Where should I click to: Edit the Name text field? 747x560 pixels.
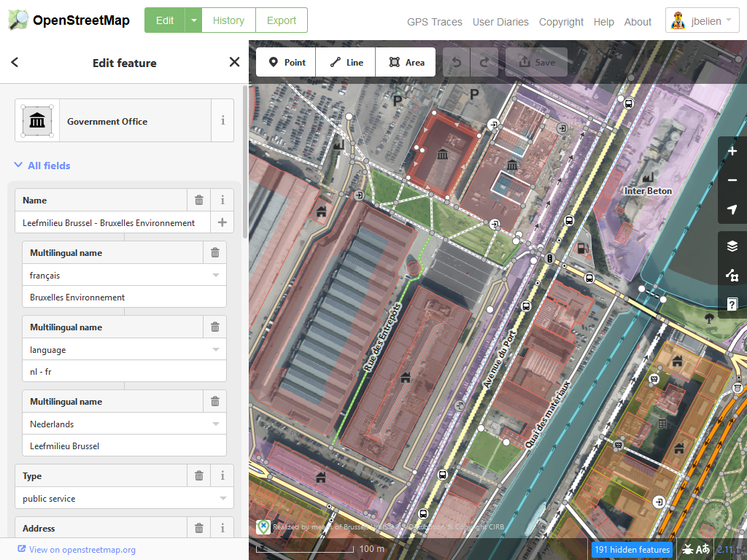(109, 223)
